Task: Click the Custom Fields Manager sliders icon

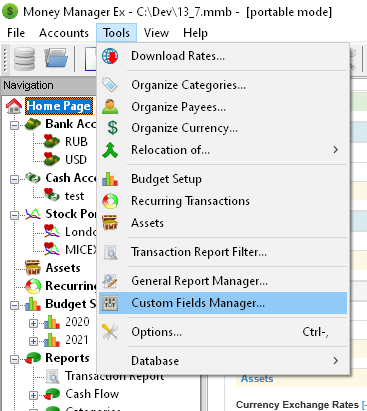Action: [x=110, y=303]
